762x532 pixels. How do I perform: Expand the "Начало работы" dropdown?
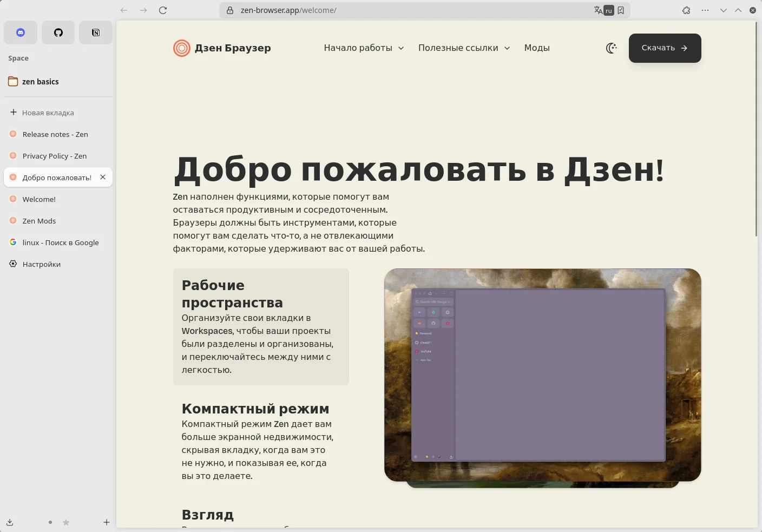(x=364, y=48)
